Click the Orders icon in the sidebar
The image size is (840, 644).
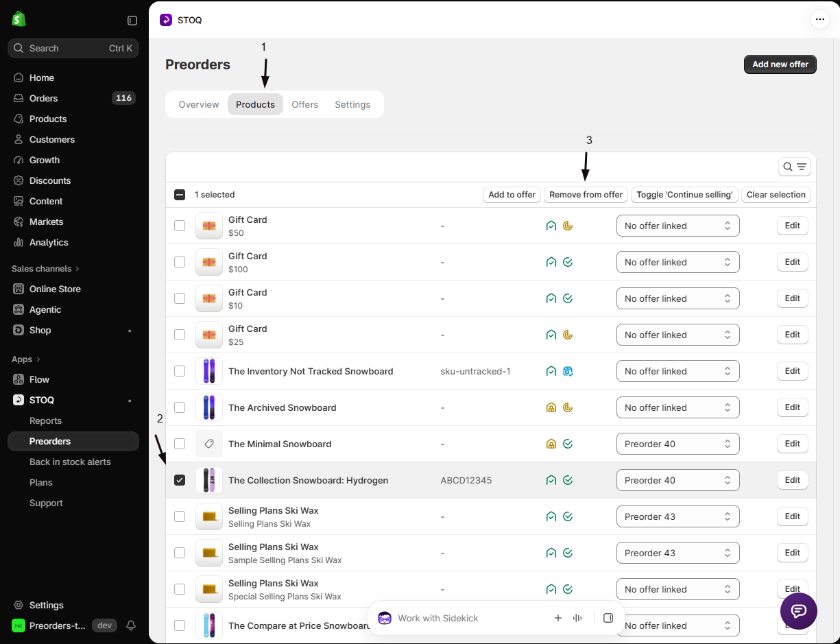click(x=19, y=98)
